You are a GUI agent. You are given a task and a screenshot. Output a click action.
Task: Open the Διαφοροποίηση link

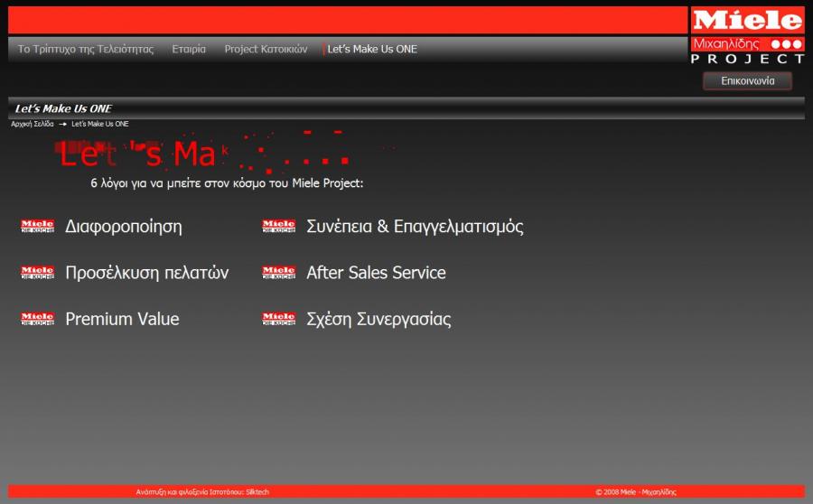(124, 227)
